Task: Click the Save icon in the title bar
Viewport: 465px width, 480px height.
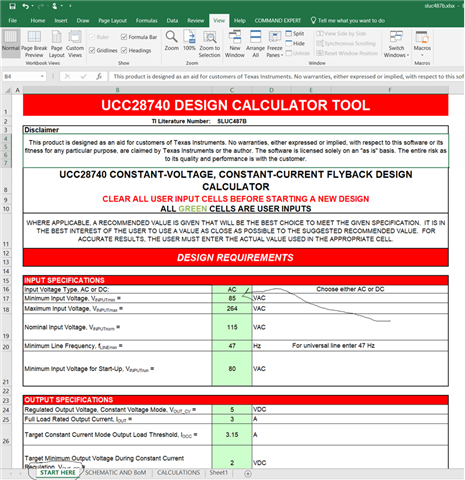Action: coord(12,6)
